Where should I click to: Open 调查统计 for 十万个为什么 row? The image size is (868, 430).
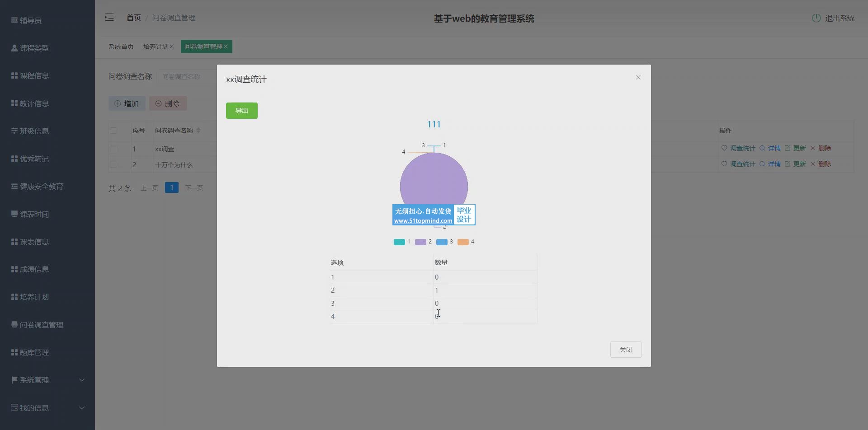tap(738, 164)
